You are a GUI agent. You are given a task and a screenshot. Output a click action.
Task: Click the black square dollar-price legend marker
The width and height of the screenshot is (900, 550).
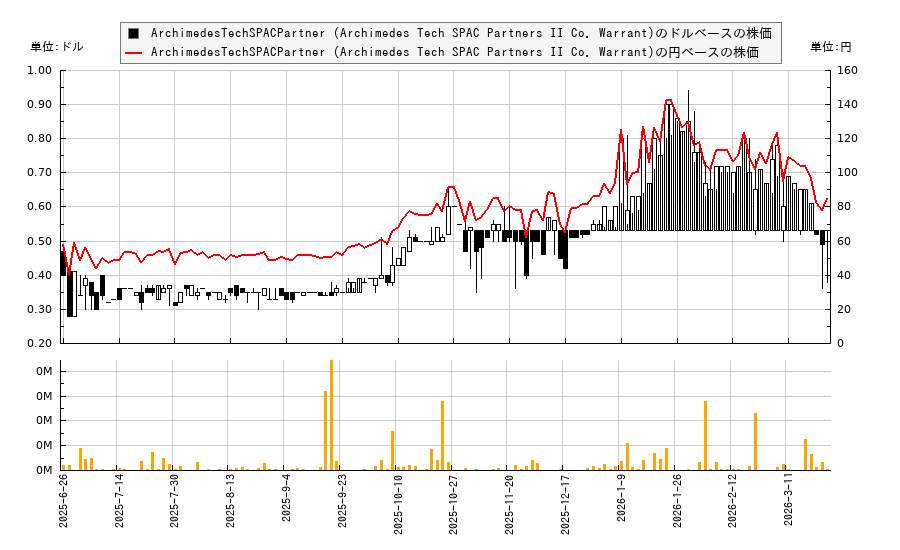133,33
